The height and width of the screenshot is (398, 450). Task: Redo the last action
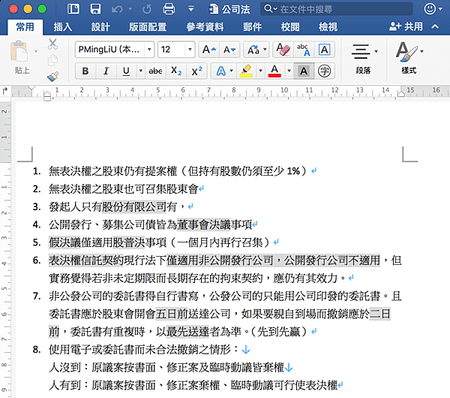(x=147, y=9)
